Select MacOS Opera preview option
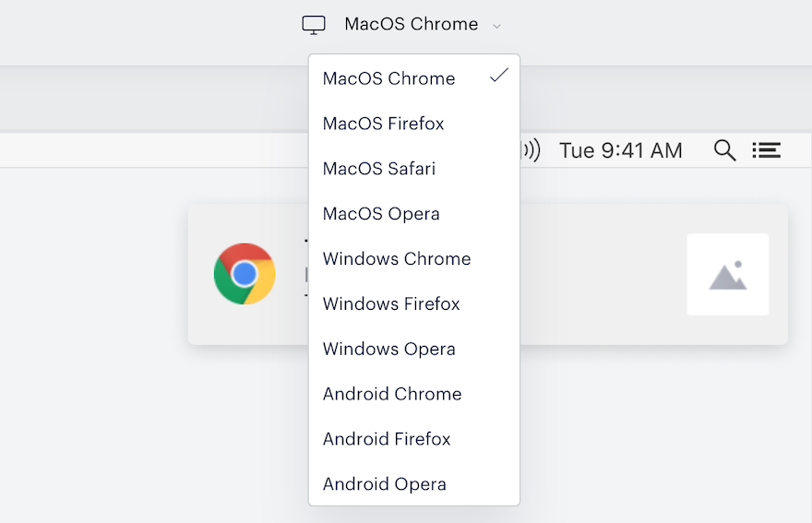 pyautogui.click(x=414, y=213)
